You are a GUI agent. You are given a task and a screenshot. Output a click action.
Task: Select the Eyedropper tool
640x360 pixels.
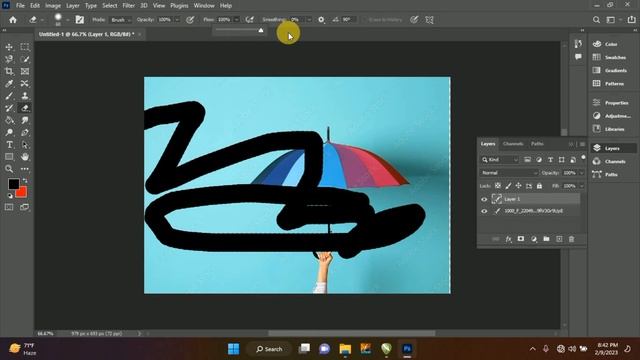(9, 84)
